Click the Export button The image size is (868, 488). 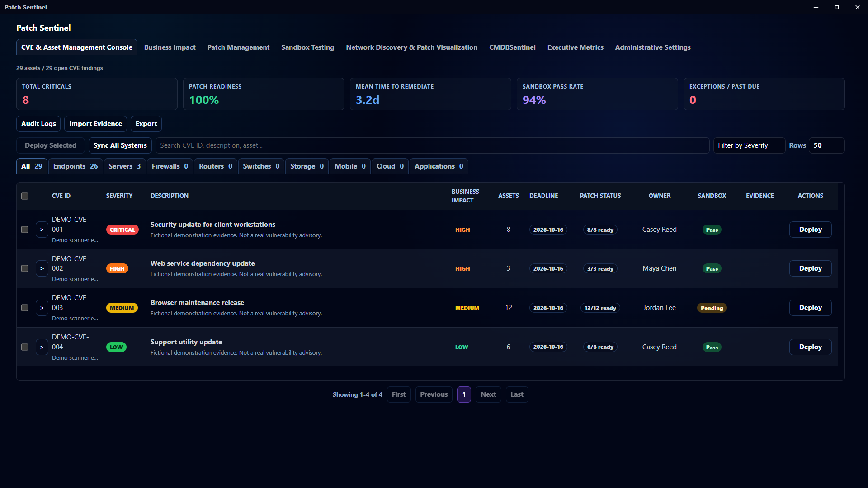pyautogui.click(x=146, y=124)
